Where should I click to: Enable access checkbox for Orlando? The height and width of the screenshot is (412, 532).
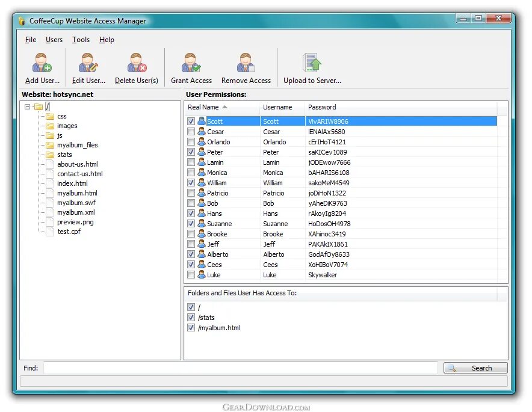point(191,142)
